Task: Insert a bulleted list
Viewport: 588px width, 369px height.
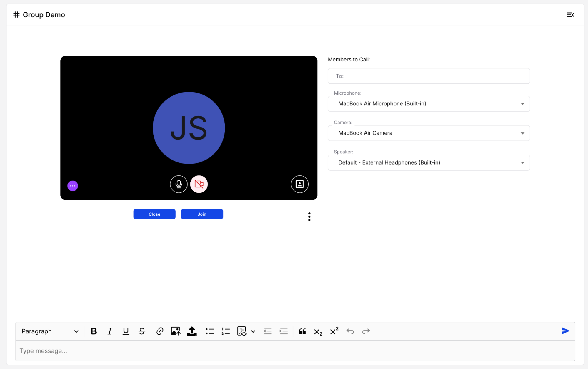Action: point(210,331)
